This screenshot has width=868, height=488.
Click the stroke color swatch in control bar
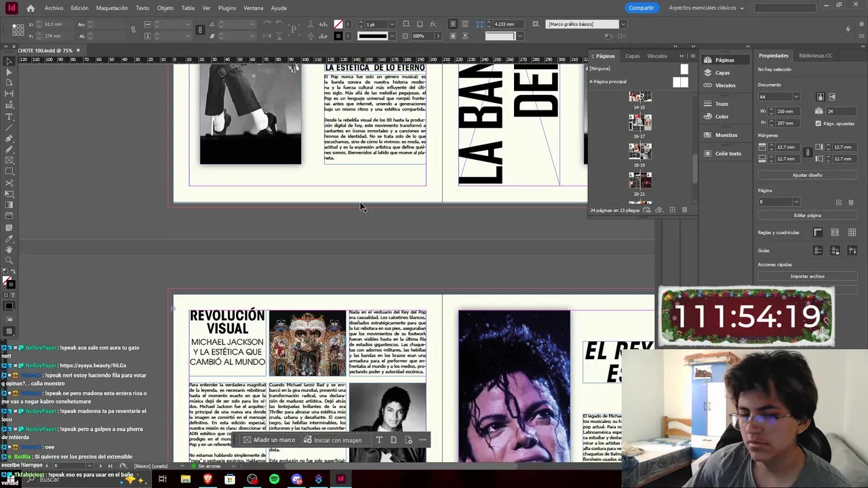[x=338, y=36]
